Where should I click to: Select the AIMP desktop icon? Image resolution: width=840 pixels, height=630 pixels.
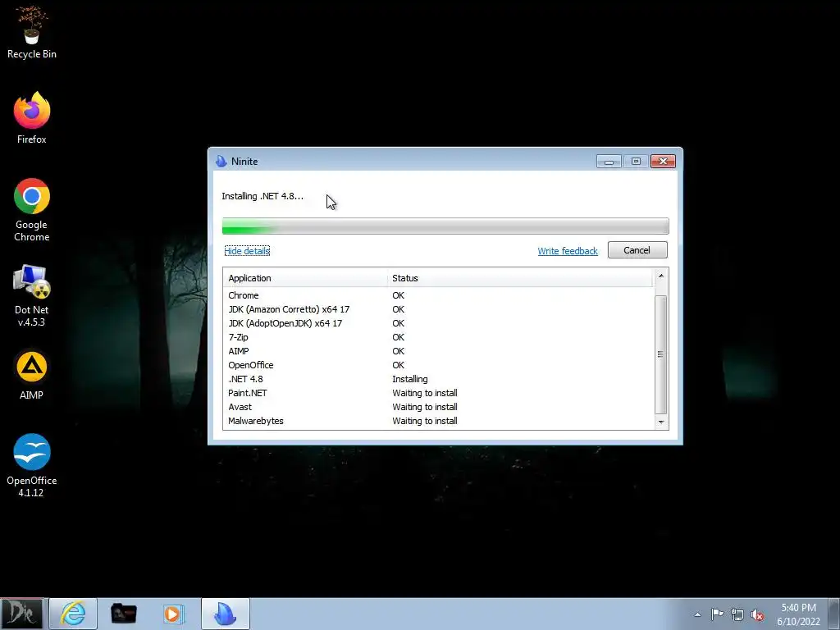tap(32, 374)
